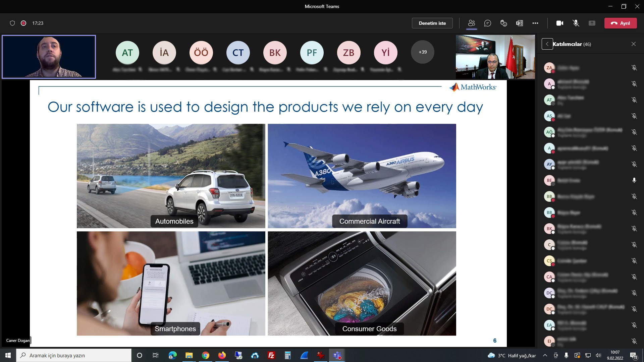Screen dimensions: 644x362
Task: Click the recording indicator red dot
Action: click(x=23, y=23)
